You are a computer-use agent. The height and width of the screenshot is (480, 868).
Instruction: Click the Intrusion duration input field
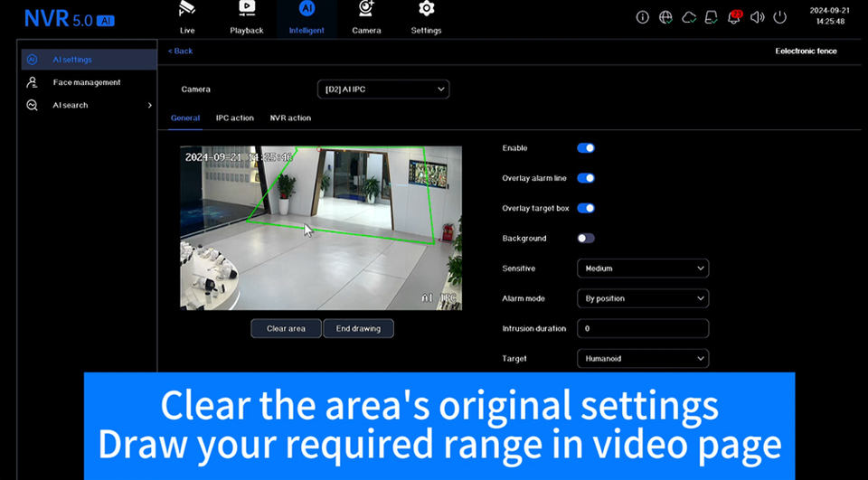pyautogui.click(x=642, y=329)
